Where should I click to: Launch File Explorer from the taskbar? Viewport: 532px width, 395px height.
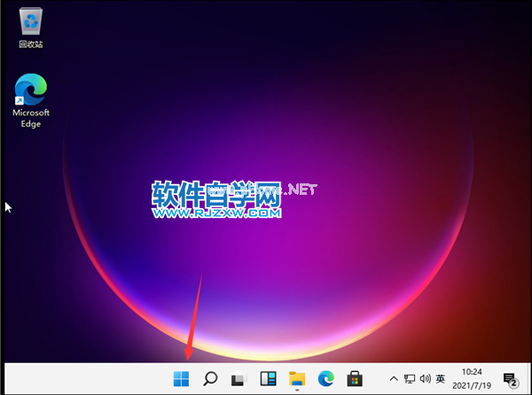(297, 379)
